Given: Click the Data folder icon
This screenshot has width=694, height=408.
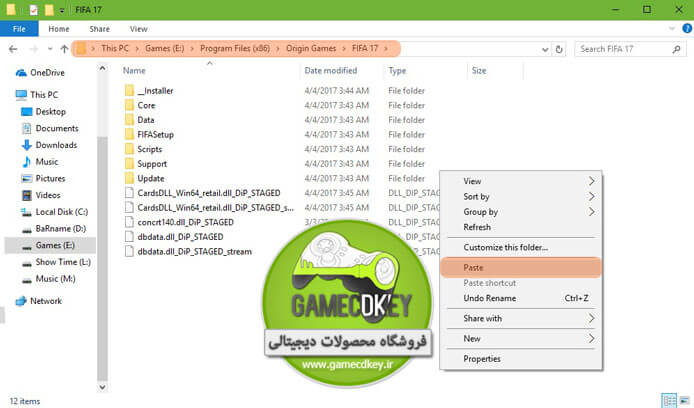Looking at the screenshot, I should (x=129, y=120).
